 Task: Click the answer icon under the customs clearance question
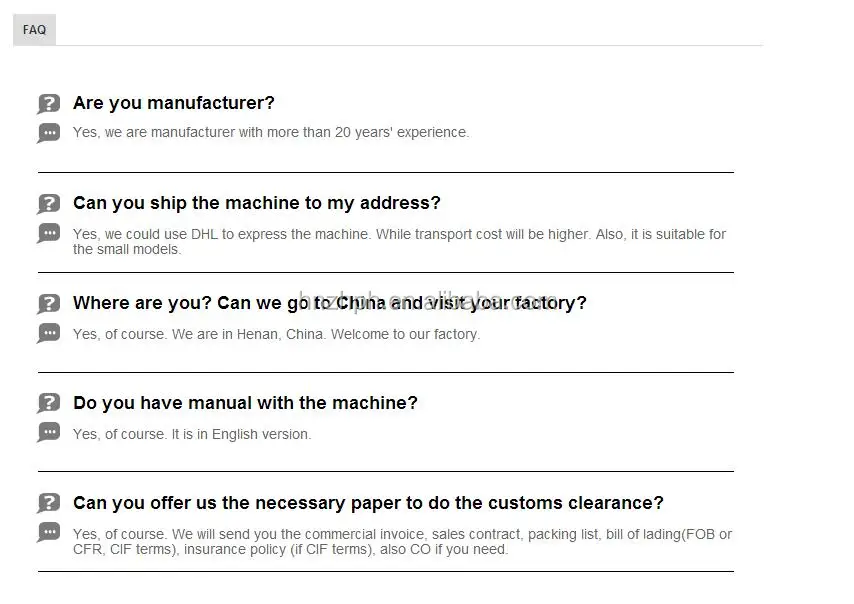48,533
